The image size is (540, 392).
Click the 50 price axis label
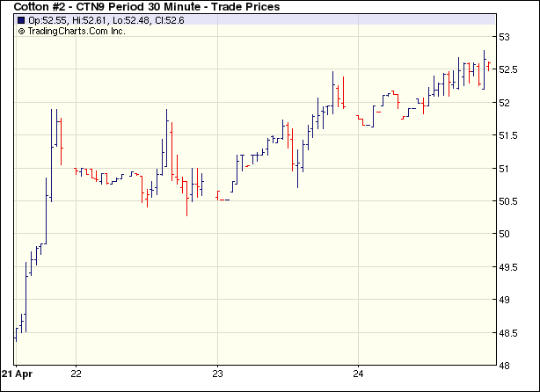pyautogui.click(x=505, y=234)
